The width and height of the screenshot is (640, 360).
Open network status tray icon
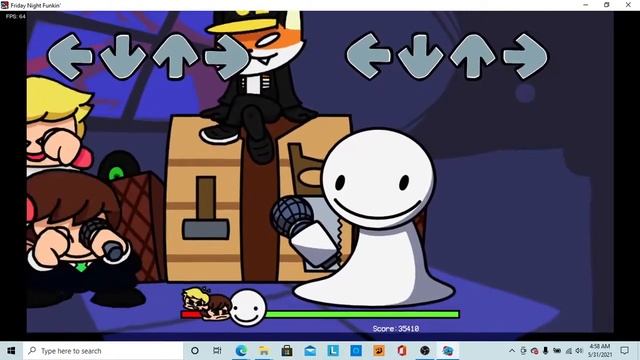pos(569,351)
